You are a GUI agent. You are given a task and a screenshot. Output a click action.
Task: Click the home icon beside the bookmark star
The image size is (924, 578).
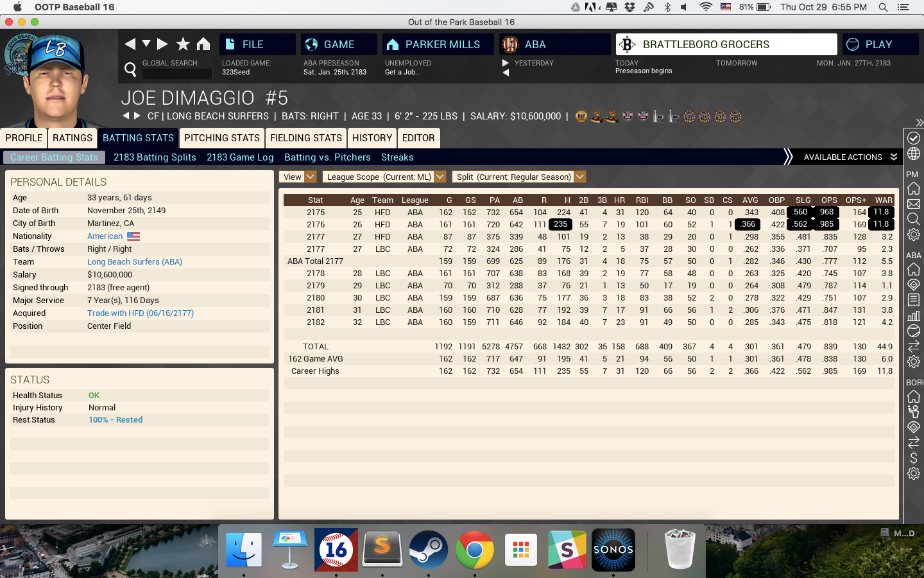tap(203, 44)
